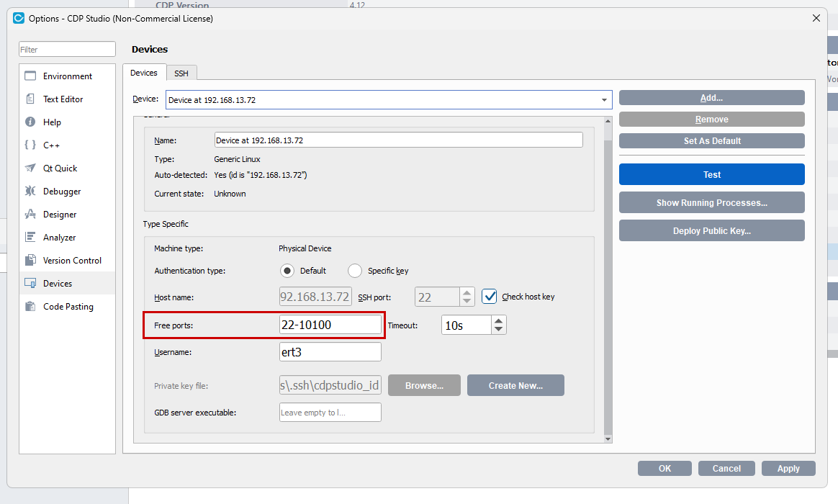Screen dimensions: 838x504
Task: Increase the SSH port value
Action: point(467,292)
